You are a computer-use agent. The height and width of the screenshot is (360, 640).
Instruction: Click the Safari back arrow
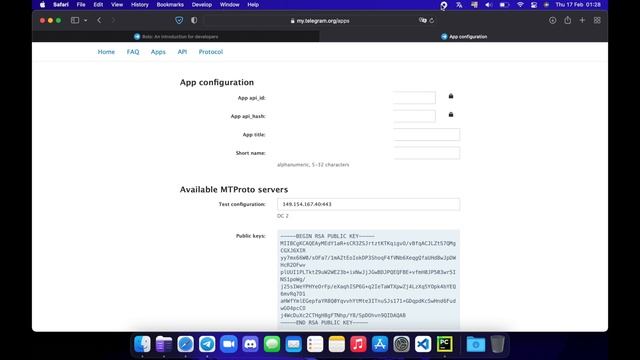99,20
